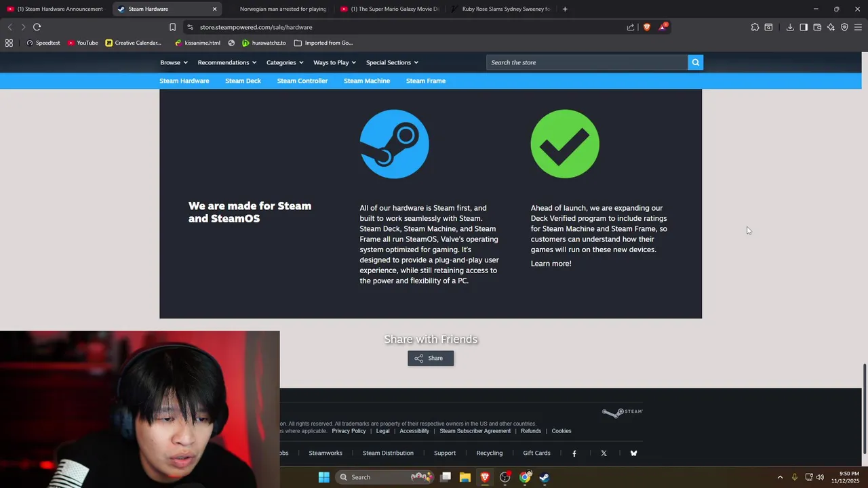868x488 pixels.
Task: Click the Windows taskbar Search box
Action: [385, 477]
